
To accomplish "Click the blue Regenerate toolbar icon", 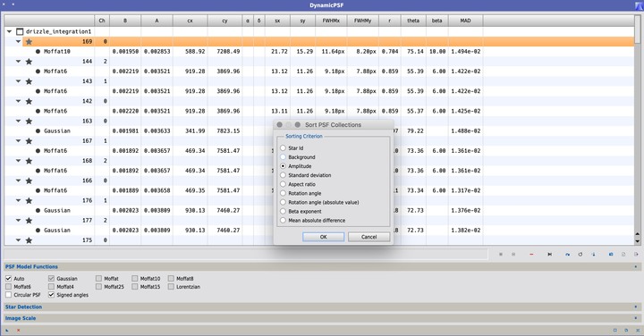I will (x=568, y=255).
